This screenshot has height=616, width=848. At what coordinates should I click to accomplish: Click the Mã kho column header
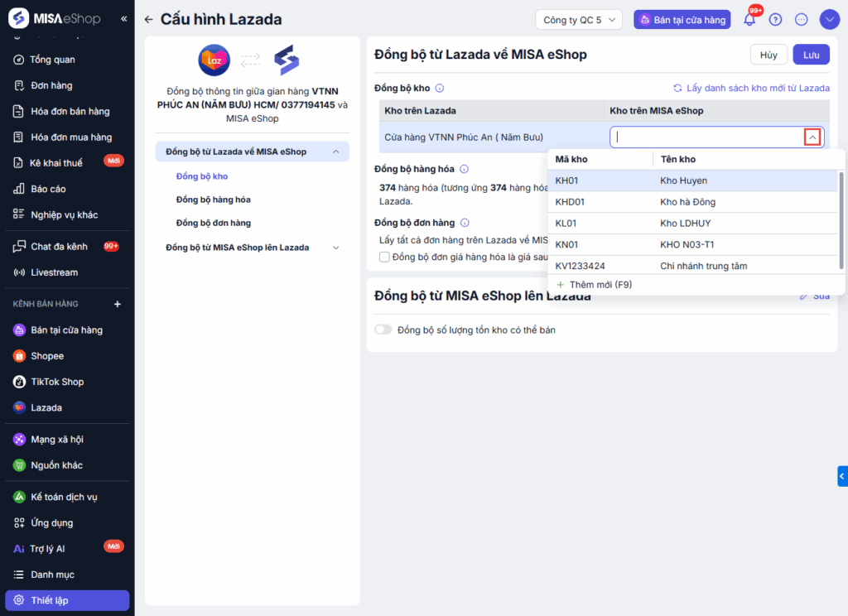coord(571,160)
